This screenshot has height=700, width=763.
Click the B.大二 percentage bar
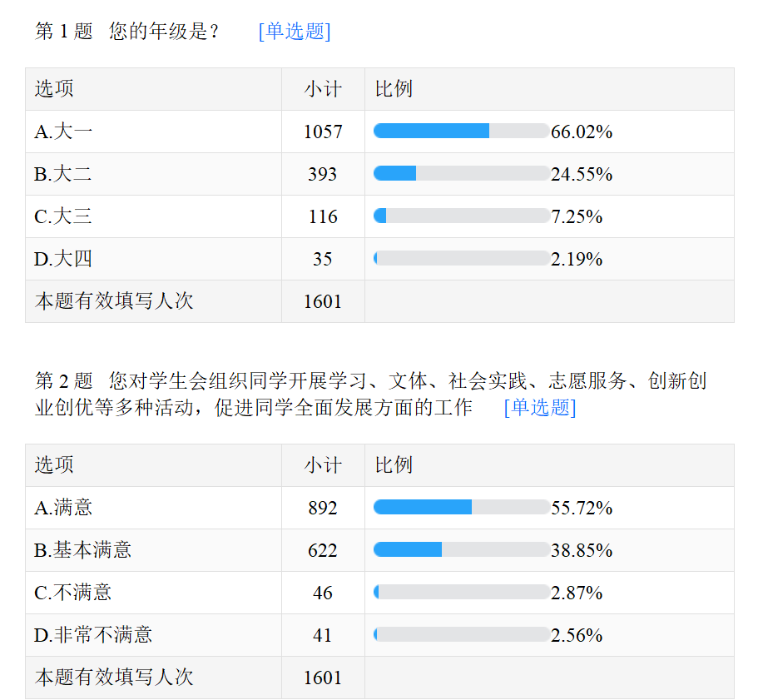click(x=461, y=174)
